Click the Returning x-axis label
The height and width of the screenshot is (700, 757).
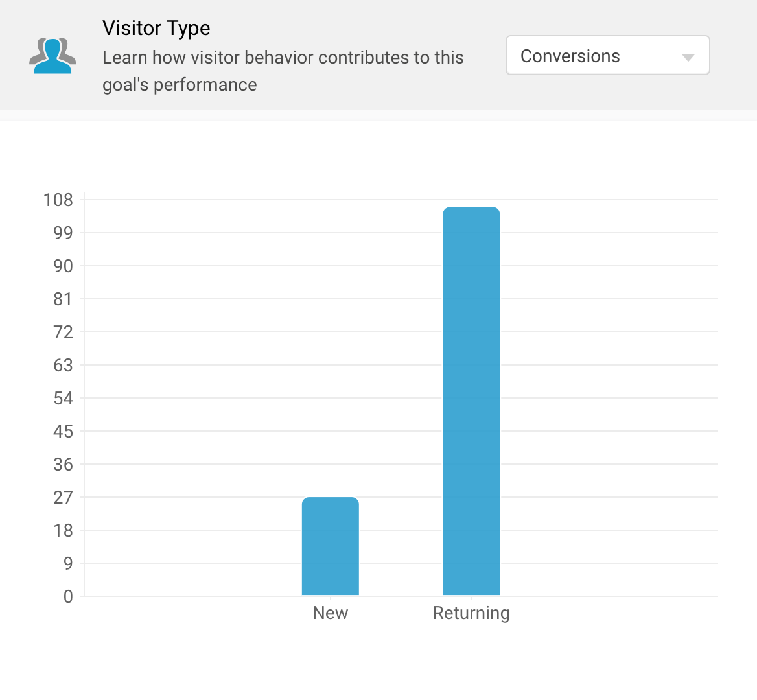(x=471, y=613)
